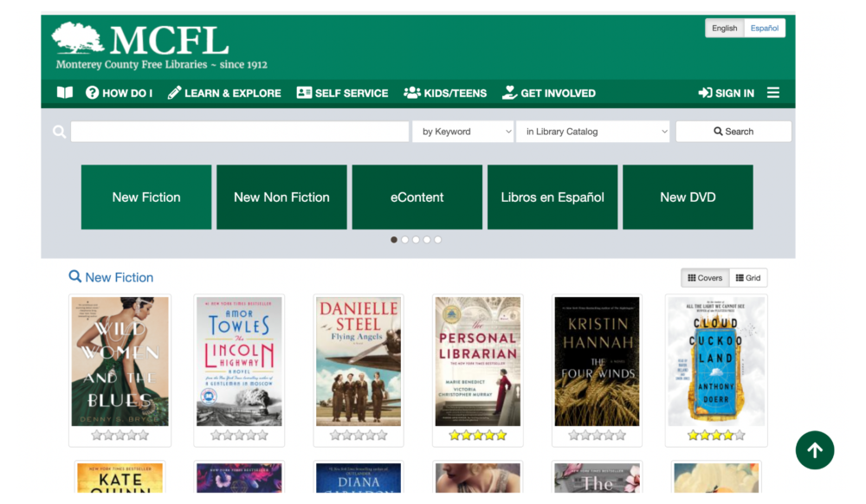Switch display to Grid view
The height and width of the screenshot is (504, 866).
747,278
